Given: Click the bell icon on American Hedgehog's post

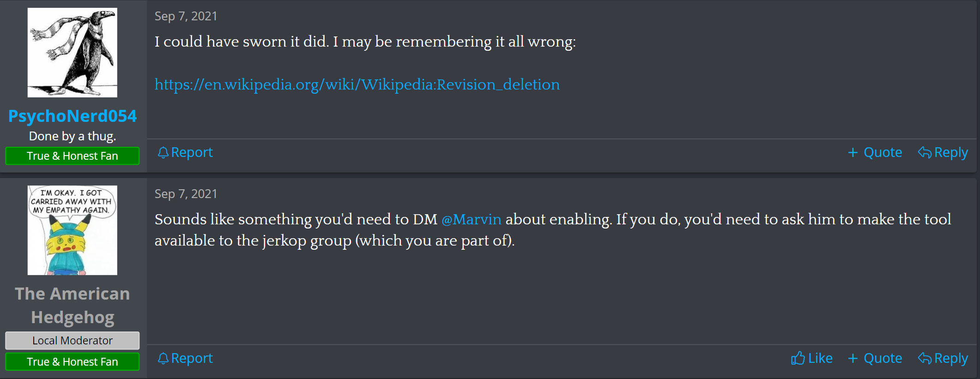Looking at the screenshot, I should tap(163, 359).
